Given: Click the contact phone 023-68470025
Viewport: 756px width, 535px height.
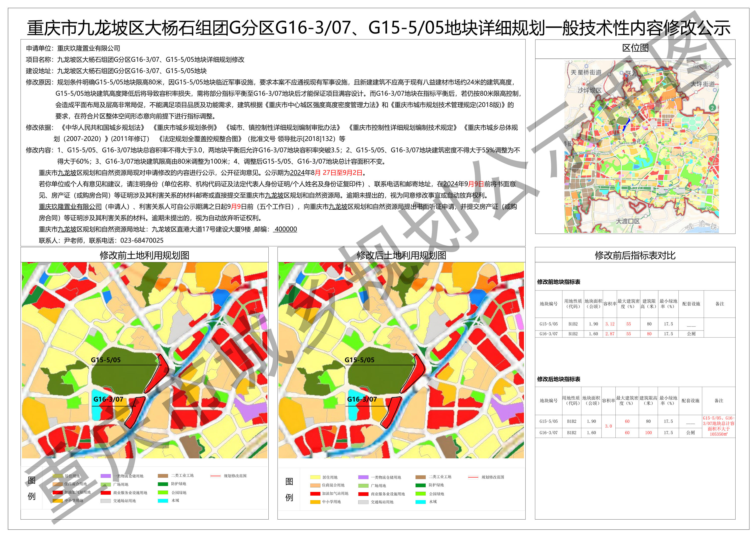Looking at the screenshot, I should click(x=142, y=241).
